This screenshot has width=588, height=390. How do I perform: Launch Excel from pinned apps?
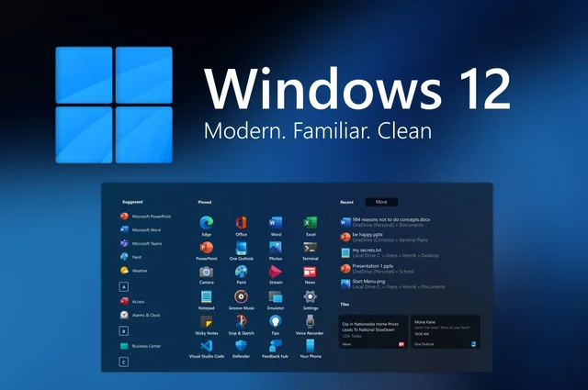pos(311,226)
